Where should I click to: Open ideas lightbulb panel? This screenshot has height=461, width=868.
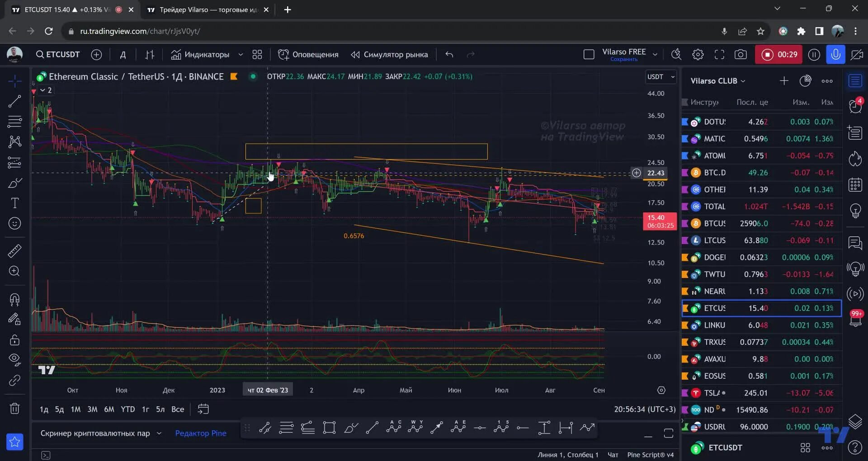(855, 211)
